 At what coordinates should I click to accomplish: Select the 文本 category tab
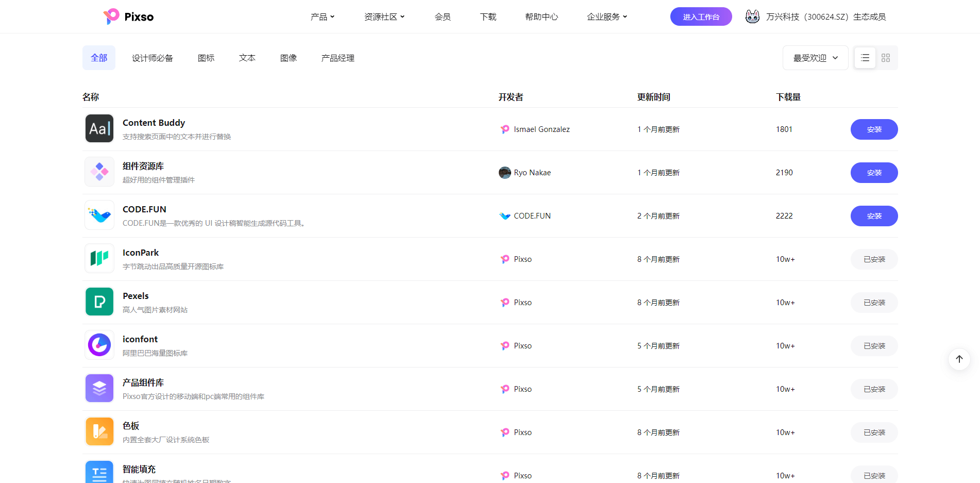[247, 58]
